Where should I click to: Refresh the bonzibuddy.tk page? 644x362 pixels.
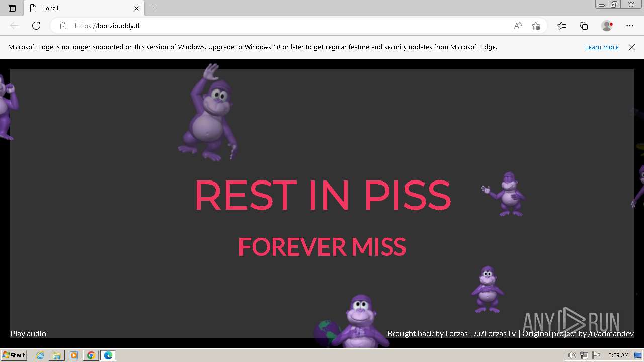(x=36, y=26)
